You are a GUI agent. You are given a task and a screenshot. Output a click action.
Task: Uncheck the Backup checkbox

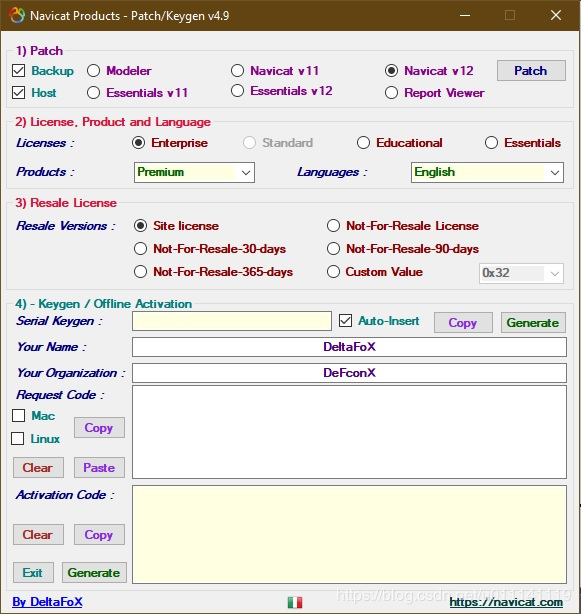[18, 71]
